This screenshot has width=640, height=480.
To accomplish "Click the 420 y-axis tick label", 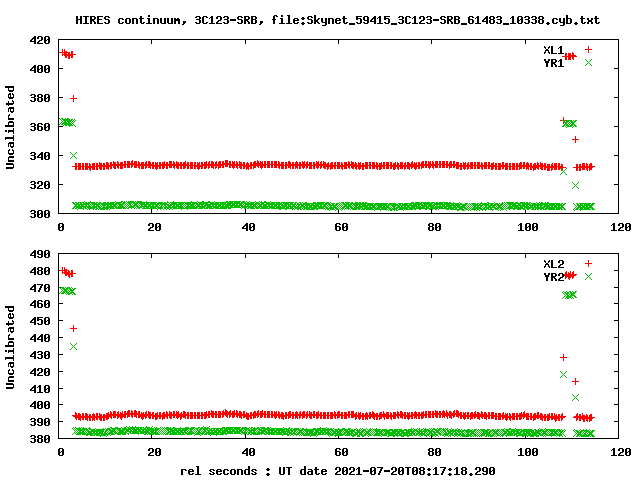I will coord(40,40).
